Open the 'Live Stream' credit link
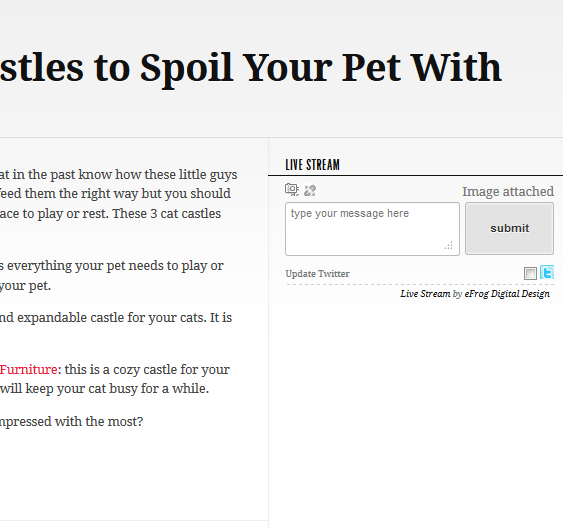The image size is (563, 528). tap(425, 294)
